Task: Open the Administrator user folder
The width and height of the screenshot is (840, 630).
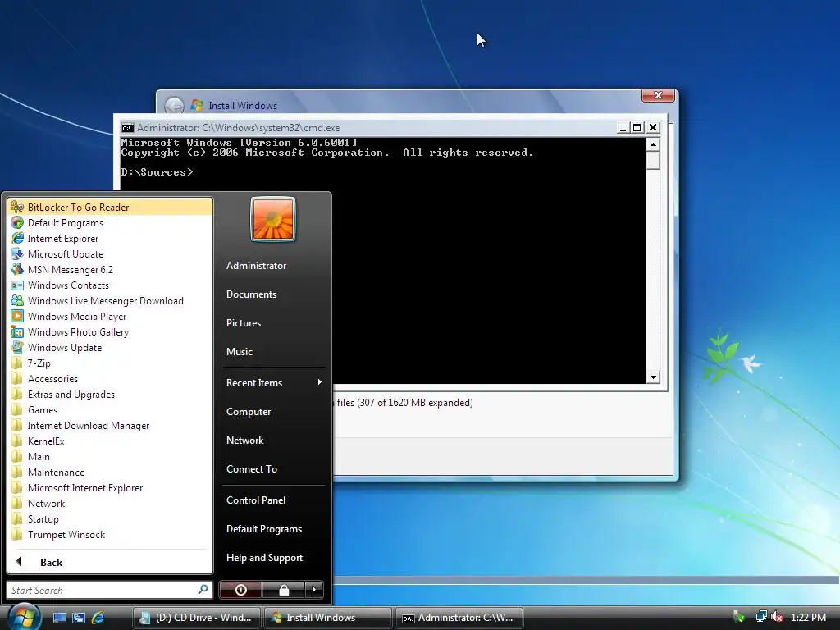Action: (x=272, y=265)
